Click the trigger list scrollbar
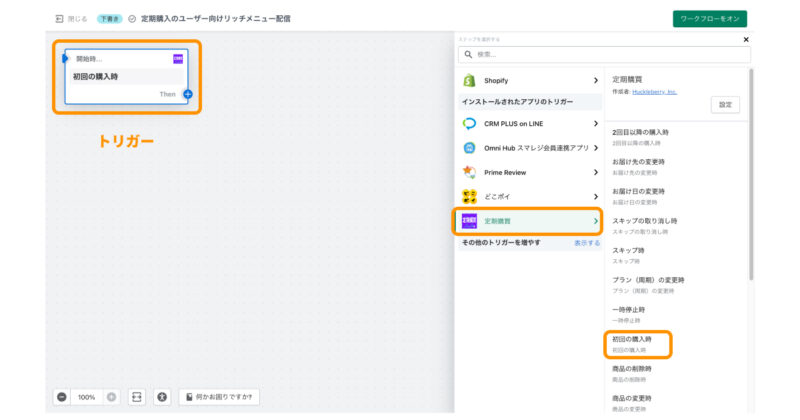 click(751, 175)
